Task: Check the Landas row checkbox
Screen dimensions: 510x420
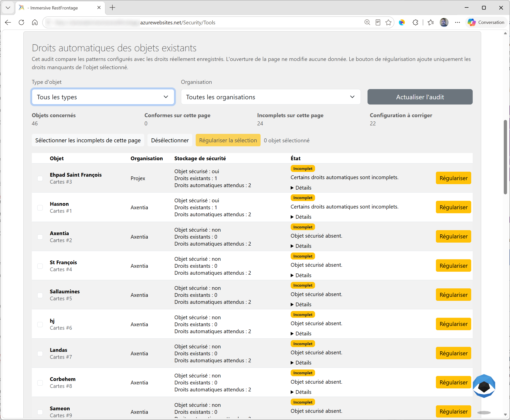Action: point(40,354)
